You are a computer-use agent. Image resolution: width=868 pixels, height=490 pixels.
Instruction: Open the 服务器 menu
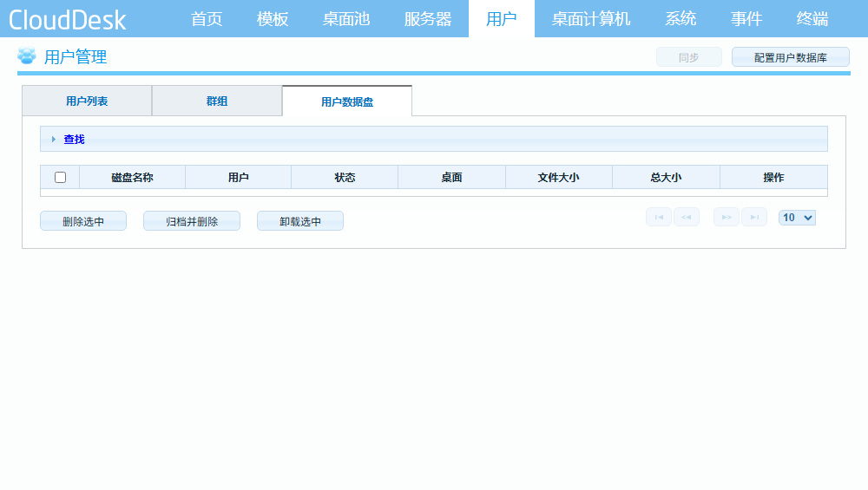click(x=427, y=19)
